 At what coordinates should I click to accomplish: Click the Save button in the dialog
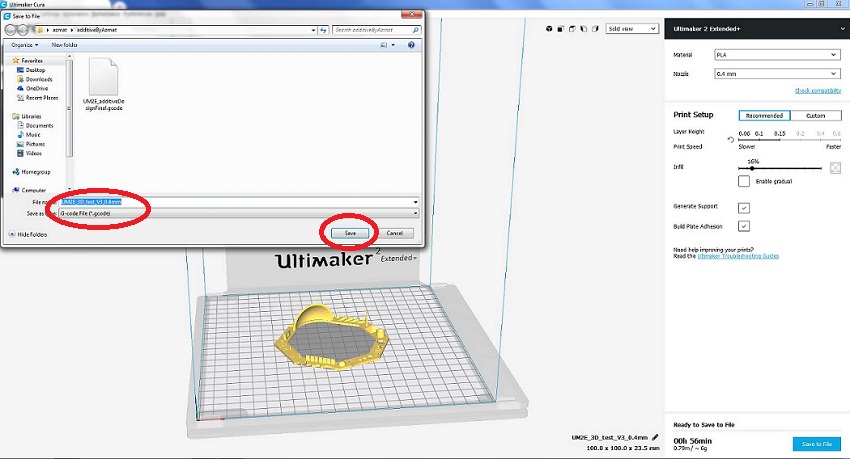[350, 233]
